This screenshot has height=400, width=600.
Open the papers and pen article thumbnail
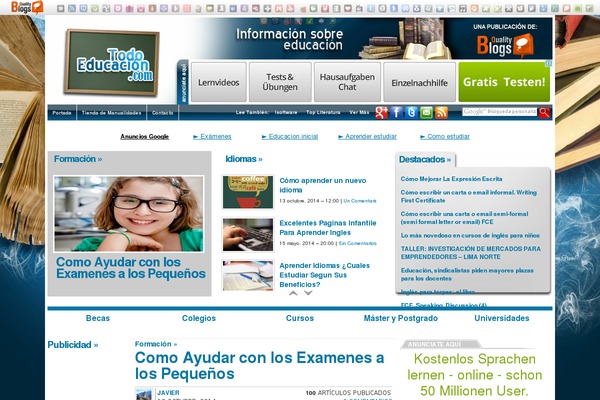coord(248,276)
